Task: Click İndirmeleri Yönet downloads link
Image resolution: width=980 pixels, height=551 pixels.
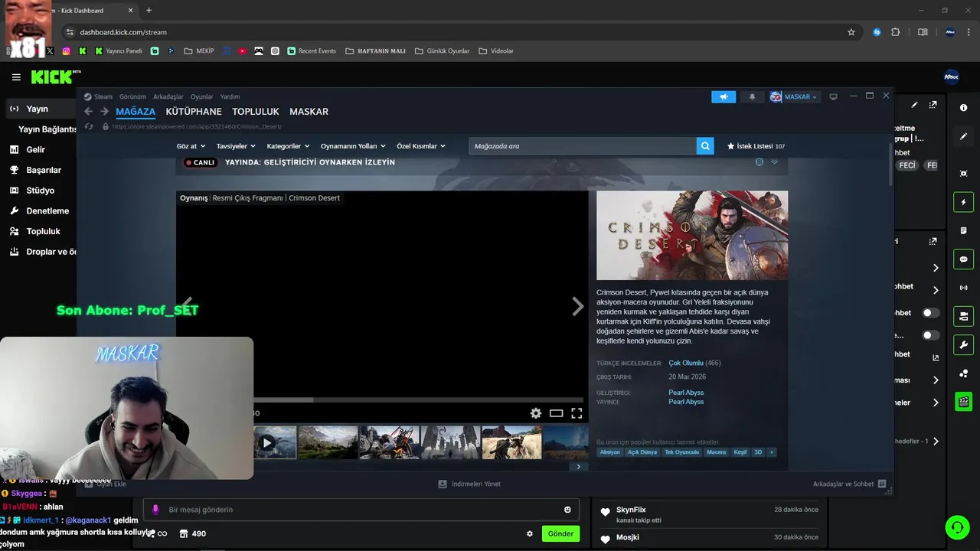Action: [x=469, y=484]
